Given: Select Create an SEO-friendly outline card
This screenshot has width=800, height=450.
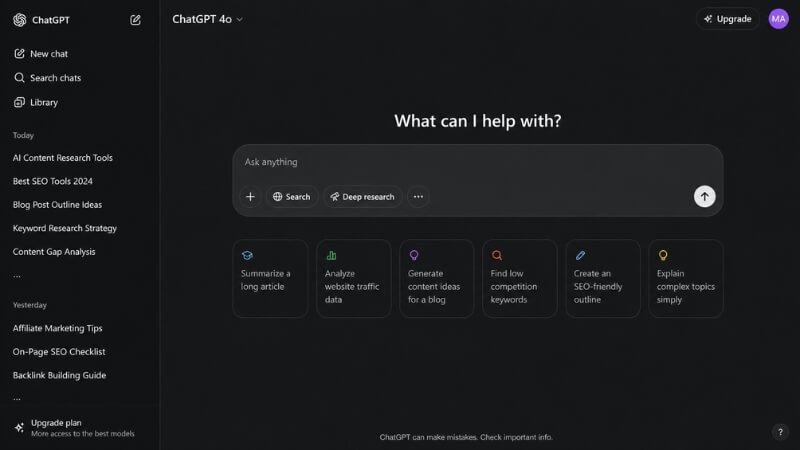Looking at the screenshot, I should coord(603,279).
